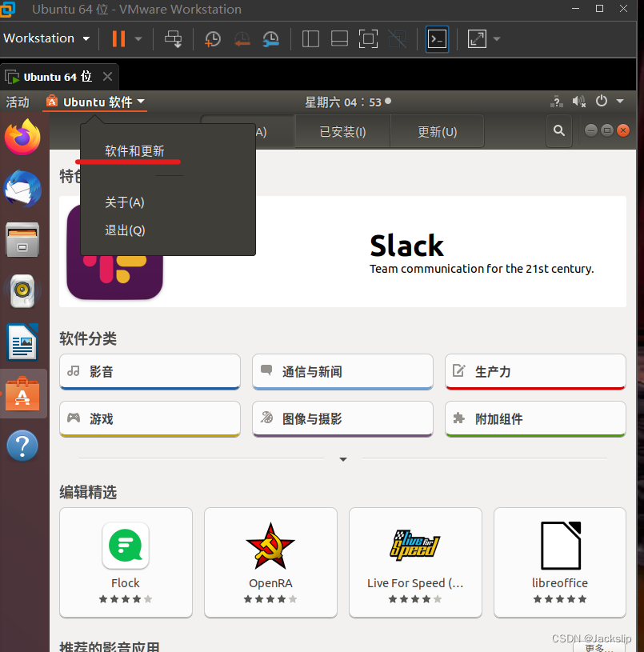This screenshot has width=644, height=652.
Task: Launch Thunderbird mail from the dock
Action: [23, 189]
